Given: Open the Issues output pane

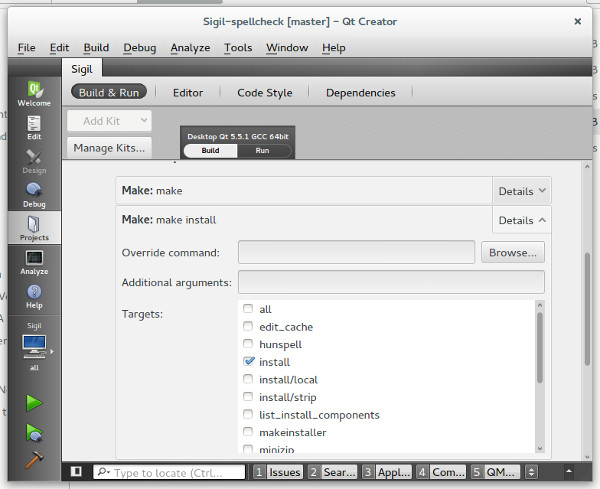Looking at the screenshot, I should [x=278, y=472].
